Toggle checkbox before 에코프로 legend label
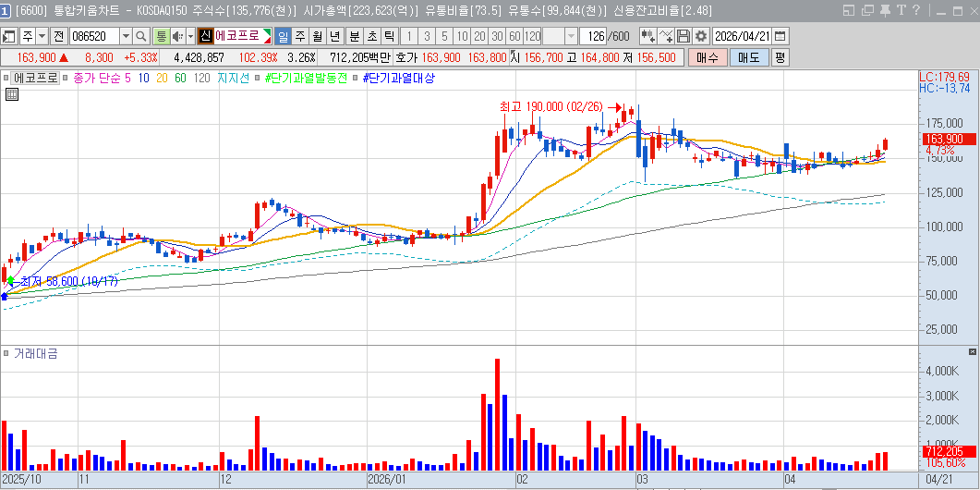Image resolution: width=980 pixels, height=490 pixels. 6,79
